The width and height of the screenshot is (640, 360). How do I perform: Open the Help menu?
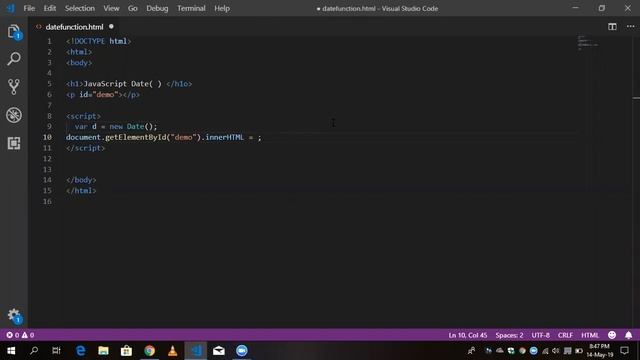coord(222,8)
